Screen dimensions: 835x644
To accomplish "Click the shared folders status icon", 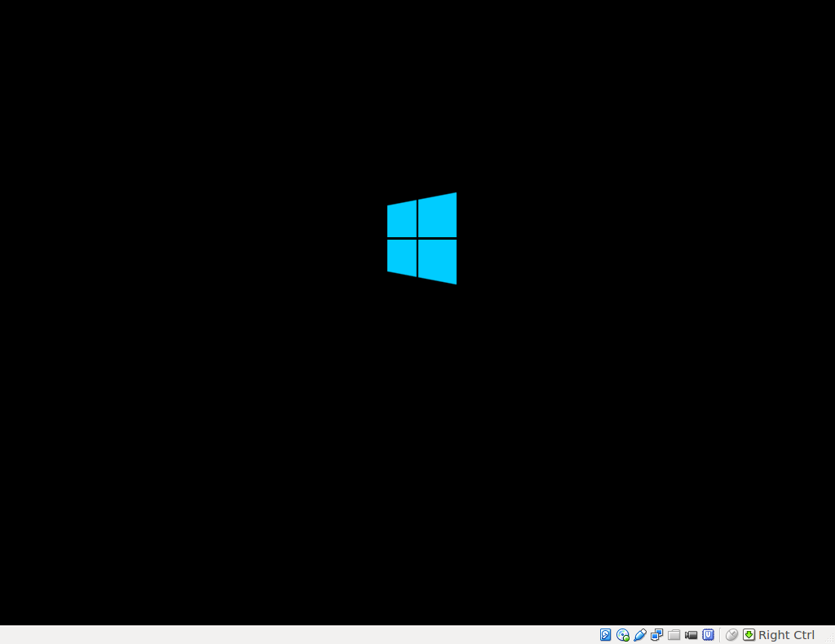I will (x=674, y=635).
